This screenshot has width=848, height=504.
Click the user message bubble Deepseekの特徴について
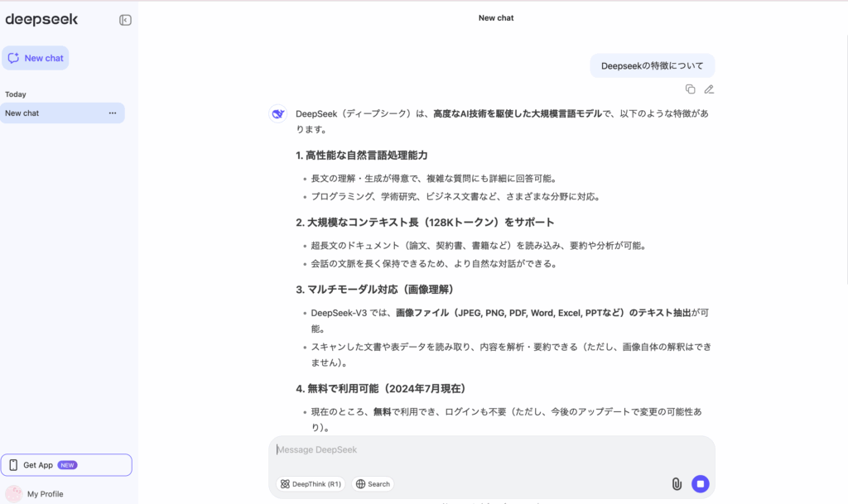tap(653, 66)
